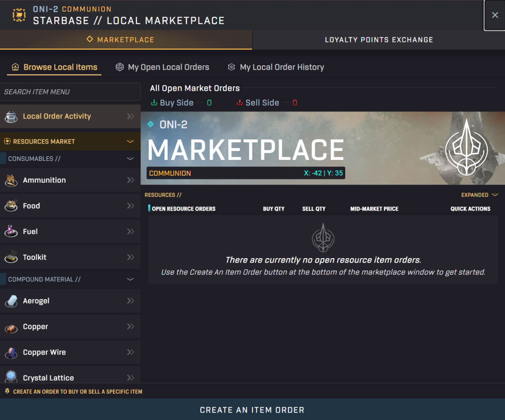Select the Toolkit icon in sidebar
Image resolution: width=505 pixels, height=420 pixels.
point(11,257)
